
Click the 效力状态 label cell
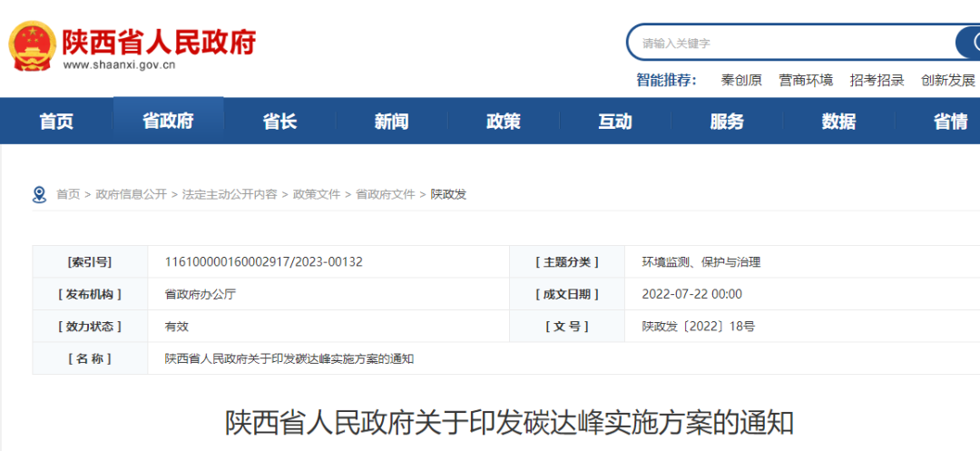pos(90,327)
